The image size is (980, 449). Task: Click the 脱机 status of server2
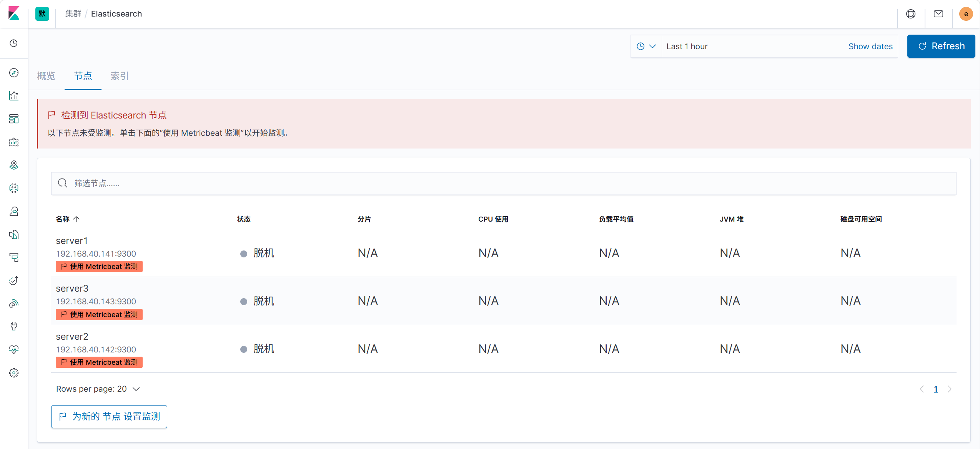tap(258, 349)
